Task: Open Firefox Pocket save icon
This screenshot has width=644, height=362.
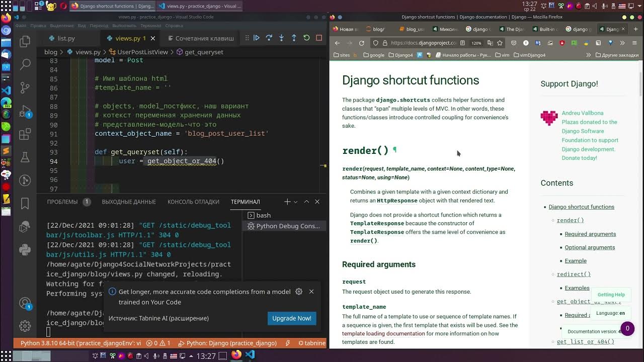Action: tap(514, 43)
